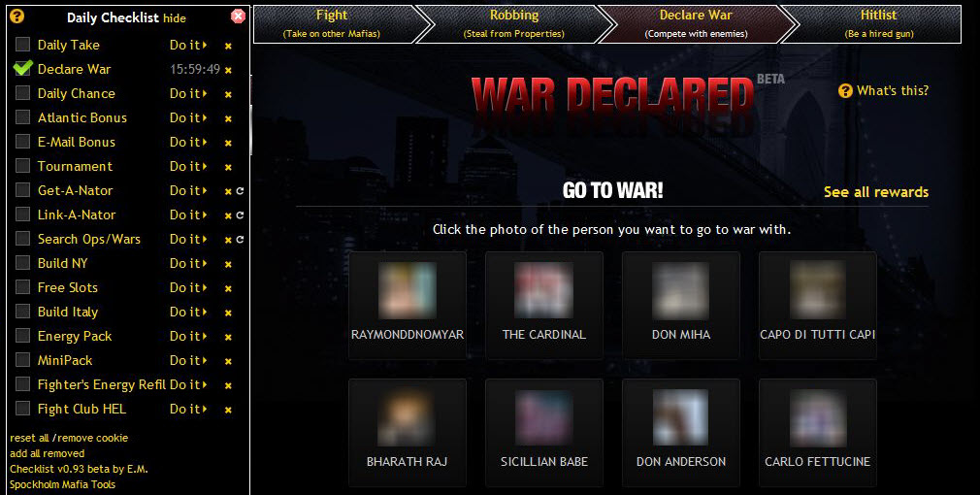This screenshot has width=980, height=495.
Task: Click the yellow help icon beside Daily Checklist
Action: point(16,16)
